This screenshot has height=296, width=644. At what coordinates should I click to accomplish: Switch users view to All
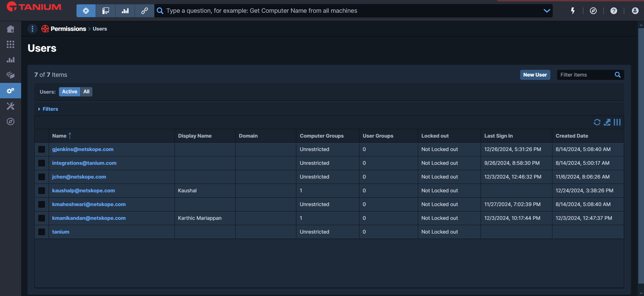point(86,92)
